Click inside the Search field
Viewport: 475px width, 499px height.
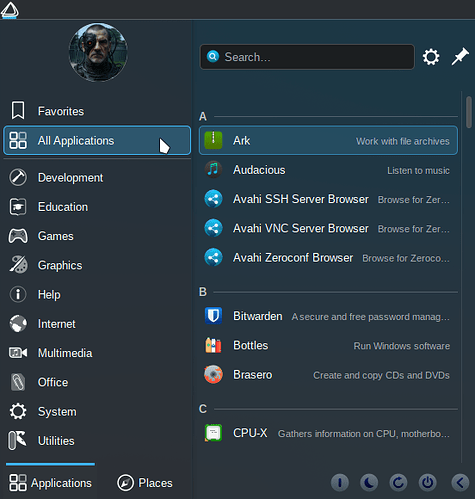307,57
